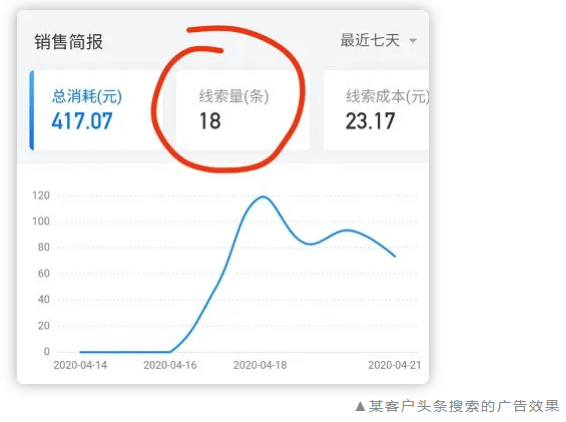Image resolution: width=566 pixels, height=422 pixels.
Task: Click the 2020-04-21 x-axis date label
Action: pos(395,365)
